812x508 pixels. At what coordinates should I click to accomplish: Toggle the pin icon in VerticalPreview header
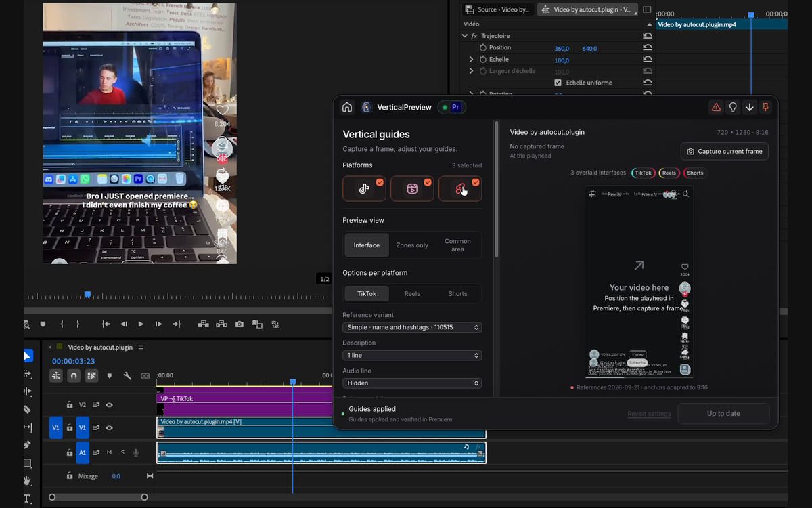point(766,107)
